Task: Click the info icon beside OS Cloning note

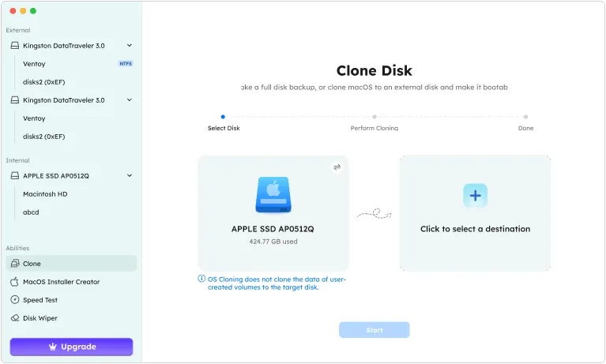Action: coord(201,279)
